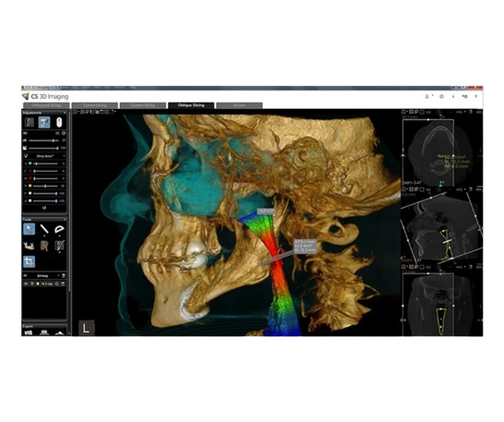Screen dimensions: 504x422
Task: Delete the Airway group via trash icon
Action: pos(64,276)
